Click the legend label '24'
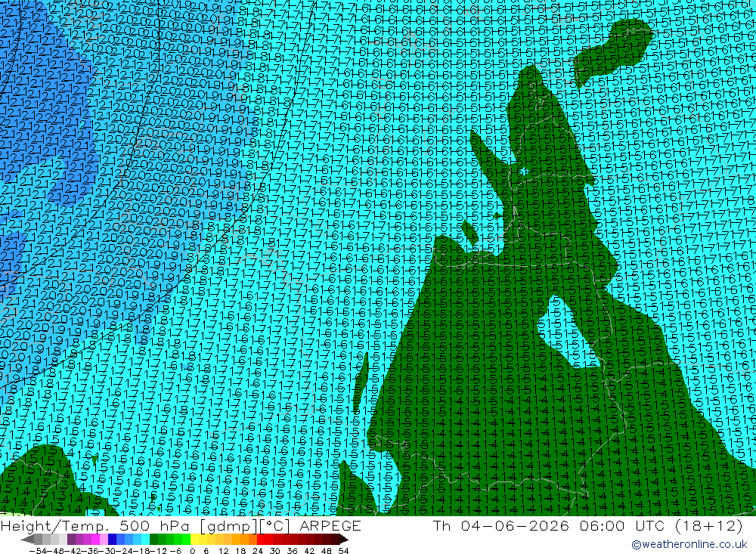Screen dimensions: 756x554 tap(258, 551)
